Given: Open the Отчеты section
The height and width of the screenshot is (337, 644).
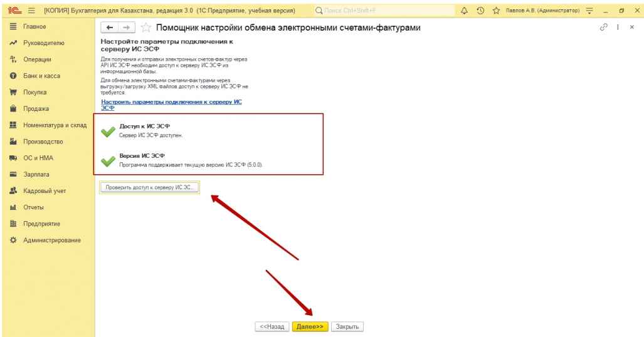Looking at the screenshot, I should point(33,207).
